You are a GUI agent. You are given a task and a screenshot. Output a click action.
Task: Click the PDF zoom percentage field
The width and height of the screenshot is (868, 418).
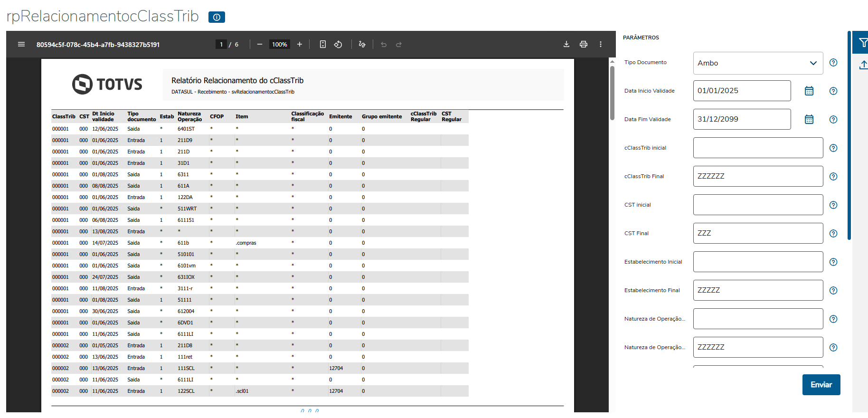(280, 44)
